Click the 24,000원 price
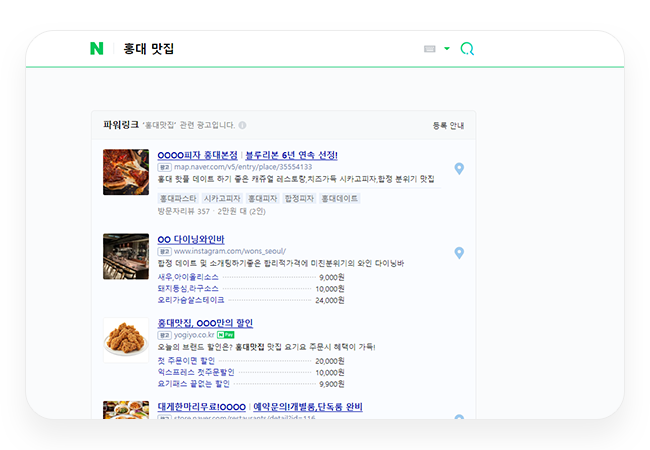Screen dimensions: 650x450 330,300
